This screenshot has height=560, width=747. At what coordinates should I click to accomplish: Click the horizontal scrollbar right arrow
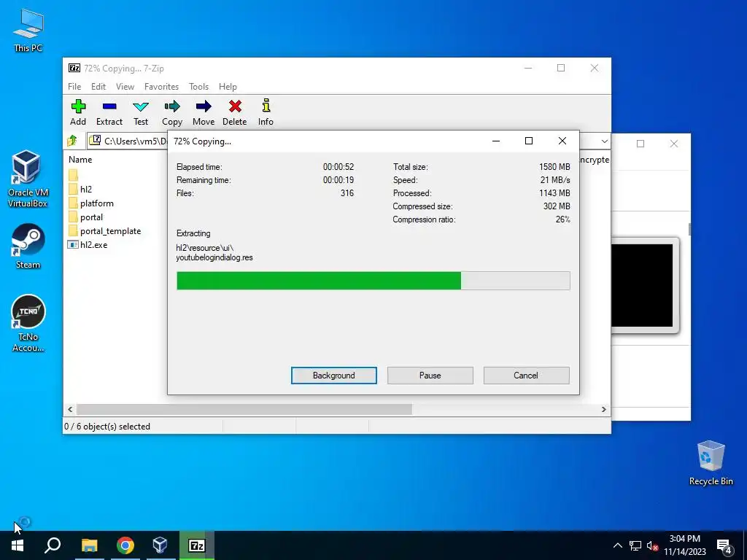click(x=603, y=409)
